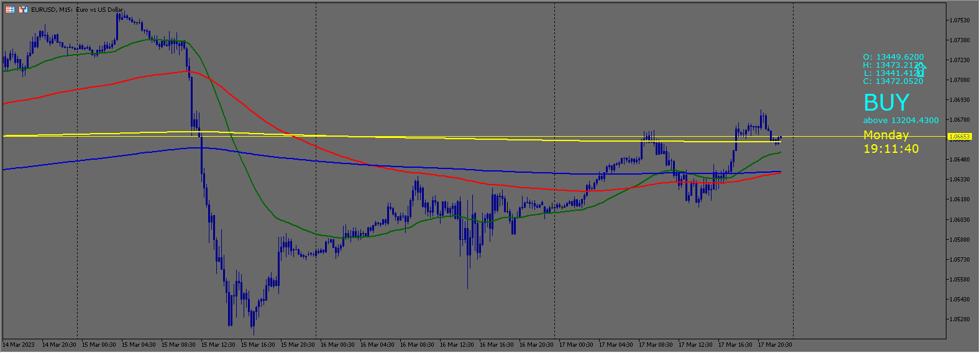The height and width of the screenshot is (353, 980).
Task: Click the '17 Mar 08:30' time axis label
Action: click(656, 345)
